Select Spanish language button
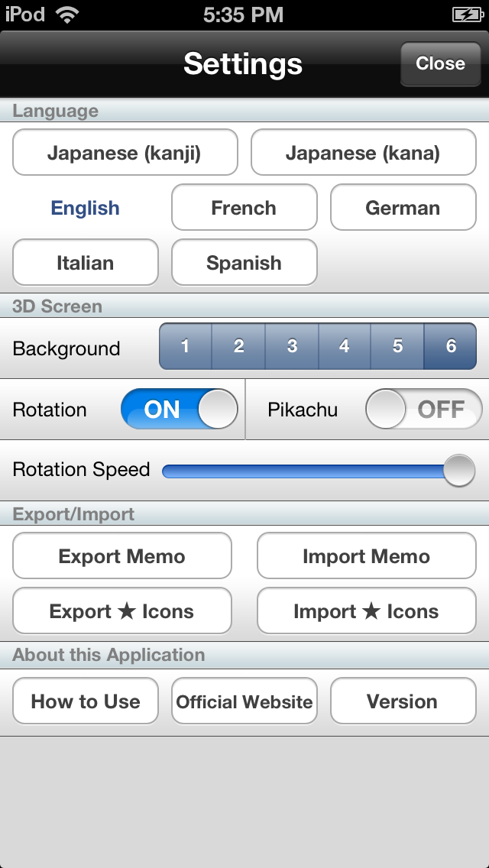 point(244,263)
